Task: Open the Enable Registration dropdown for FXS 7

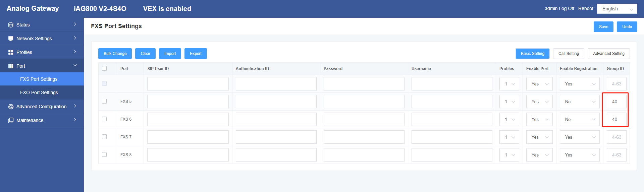Action: pos(580,137)
